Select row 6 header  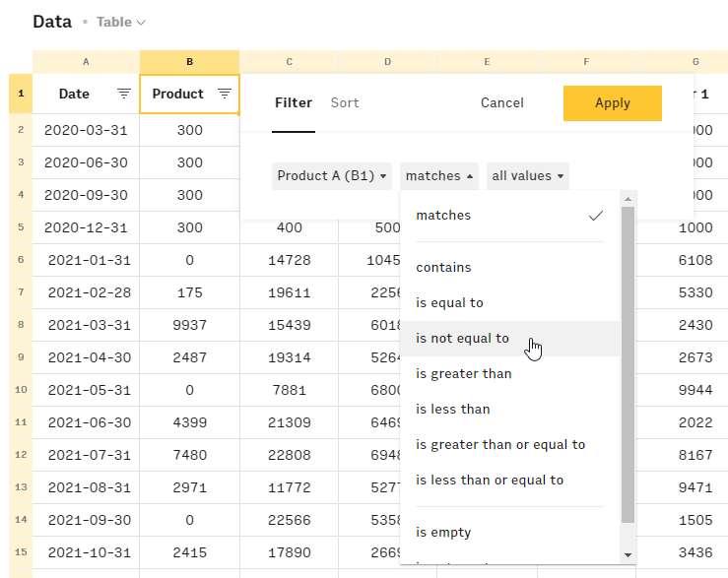(x=21, y=260)
